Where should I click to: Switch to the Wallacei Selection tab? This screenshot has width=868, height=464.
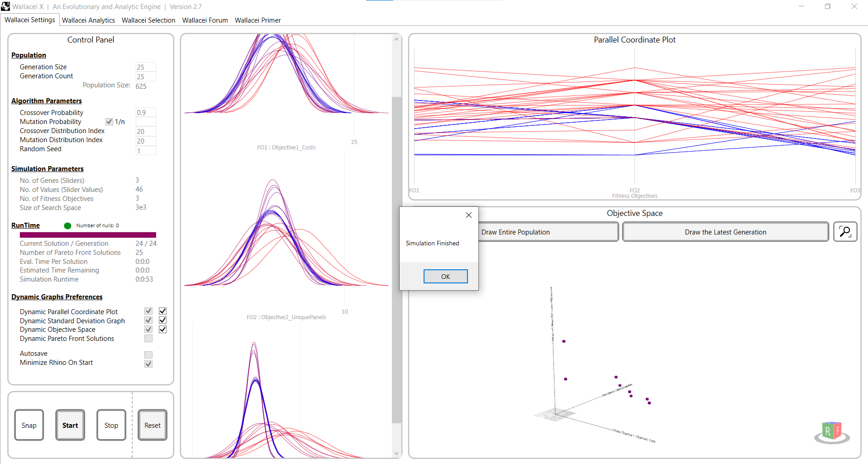148,20
